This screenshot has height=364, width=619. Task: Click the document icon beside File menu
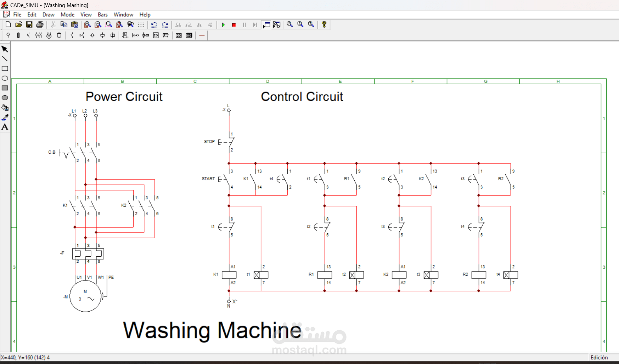tap(6, 14)
